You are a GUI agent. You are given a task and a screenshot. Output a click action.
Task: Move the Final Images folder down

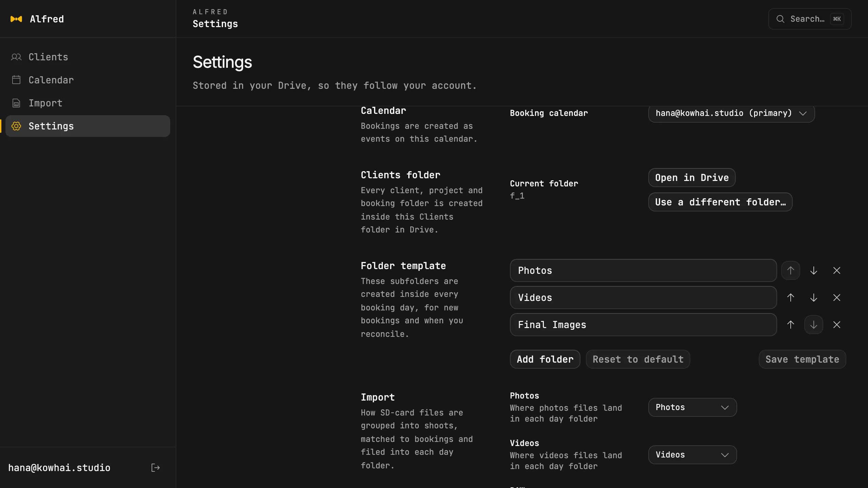click(x=814, y=325)
